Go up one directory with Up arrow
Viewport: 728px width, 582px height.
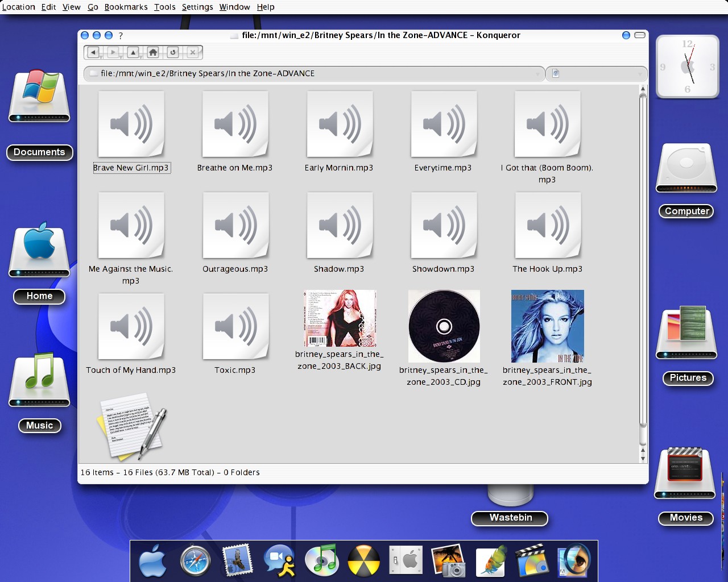(x=133, y=52)
